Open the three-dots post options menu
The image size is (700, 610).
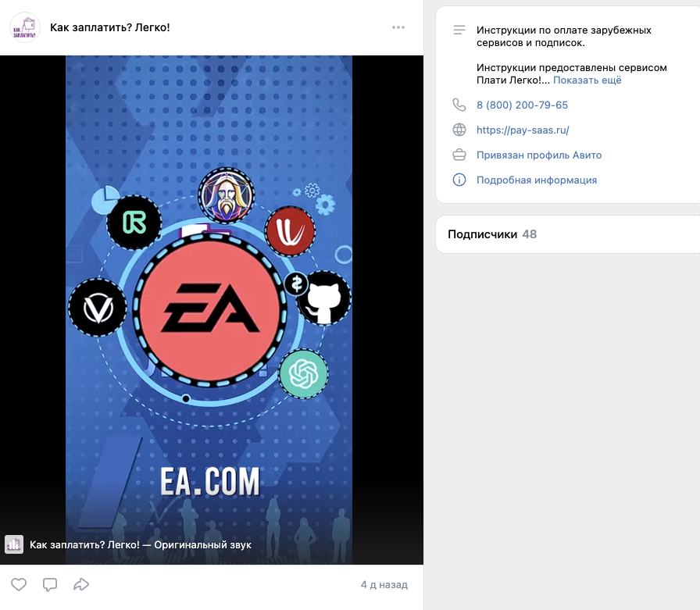coord(398,27)
